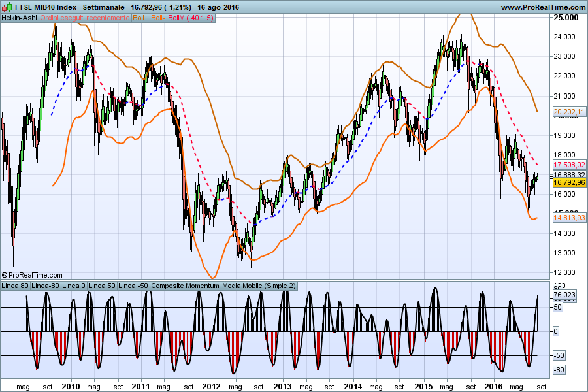Screen dimensions: 588x392
Task: Visit the www.ProRealTime.com link
Action: (543, 7)
